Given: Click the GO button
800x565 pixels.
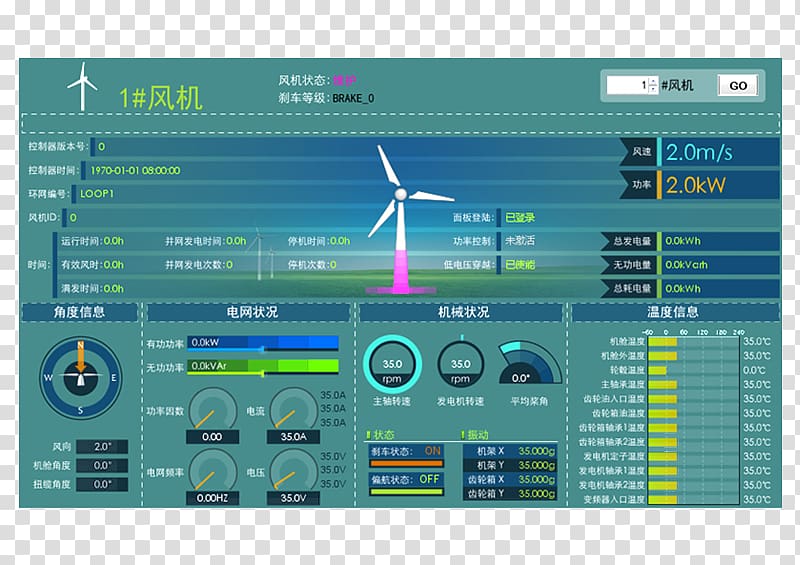Looking at the screenshot, I should pos(738,85).
